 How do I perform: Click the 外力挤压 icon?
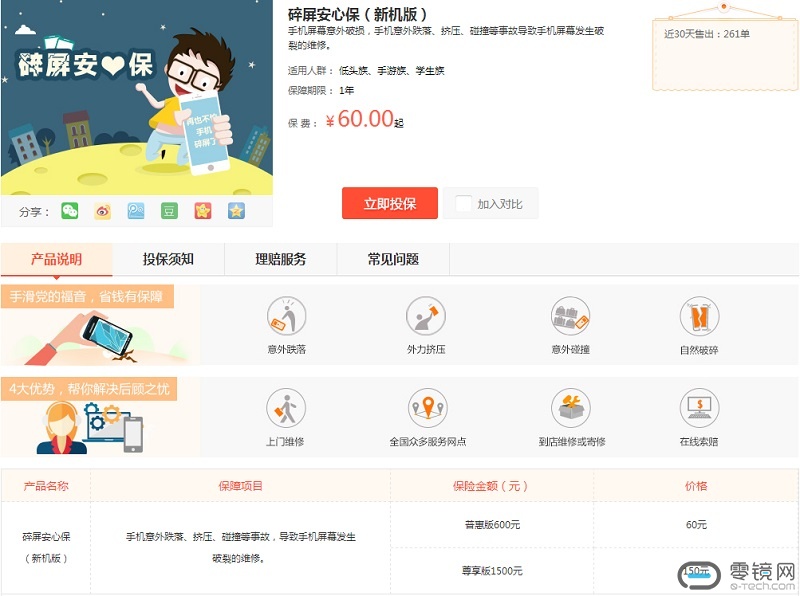click(426, 317)
